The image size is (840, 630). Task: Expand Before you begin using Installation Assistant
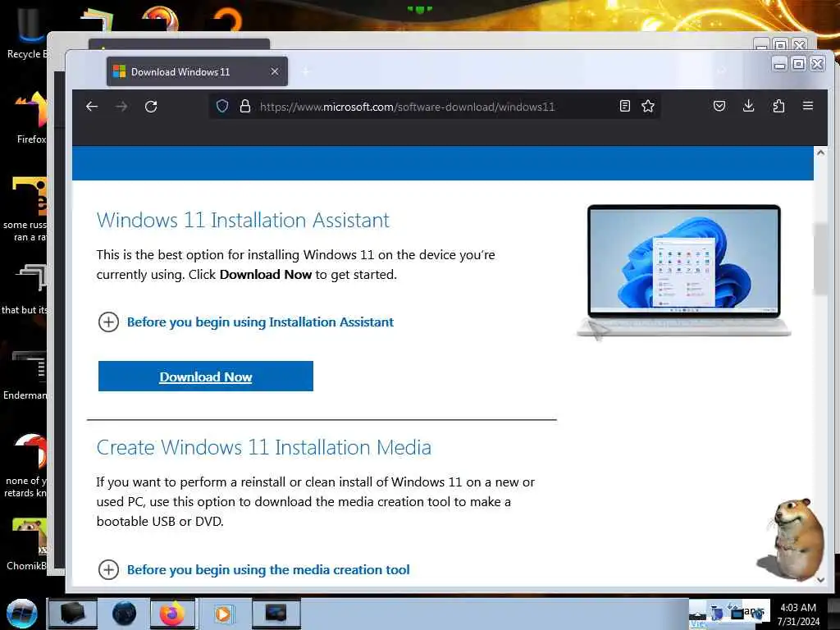point(246,322)
